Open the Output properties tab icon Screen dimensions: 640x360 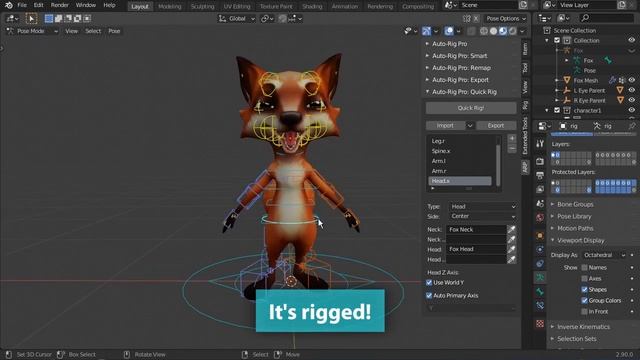(x=540, y=176)
